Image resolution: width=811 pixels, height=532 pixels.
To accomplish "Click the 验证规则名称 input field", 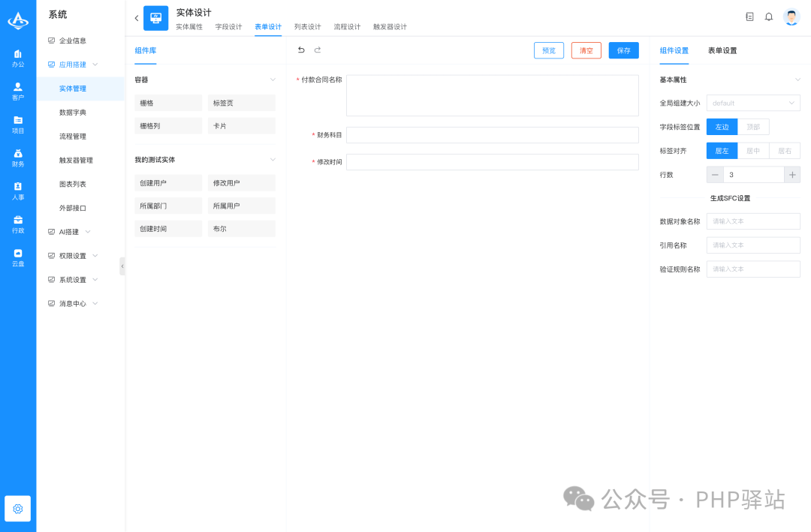I will [753, 269].
